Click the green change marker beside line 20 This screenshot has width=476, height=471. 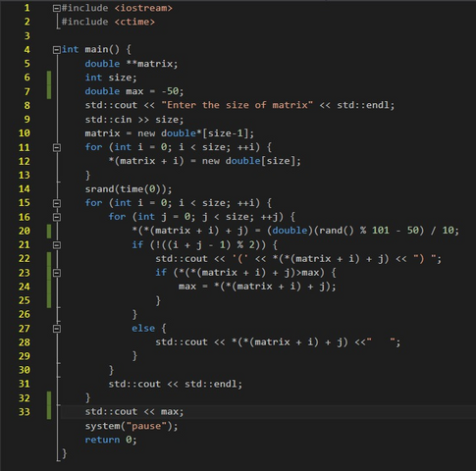pyautogui.click(x=49, y=231)
